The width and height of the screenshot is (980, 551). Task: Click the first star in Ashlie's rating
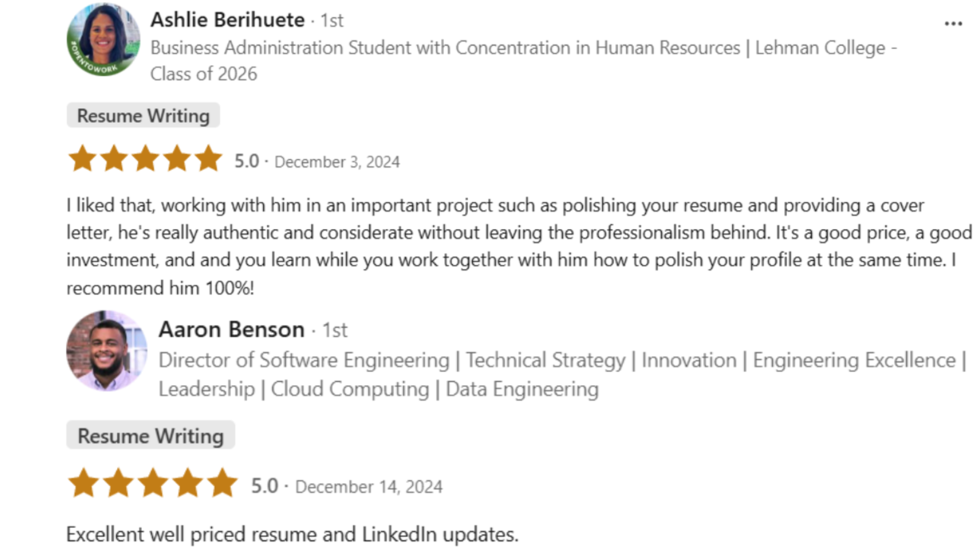tap(82, 159)
